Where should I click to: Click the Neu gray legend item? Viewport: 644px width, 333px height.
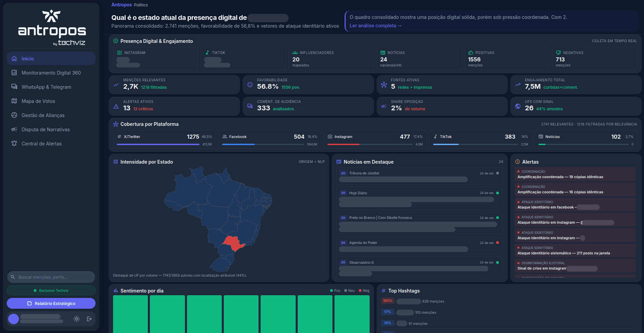(x=349, y=290)
